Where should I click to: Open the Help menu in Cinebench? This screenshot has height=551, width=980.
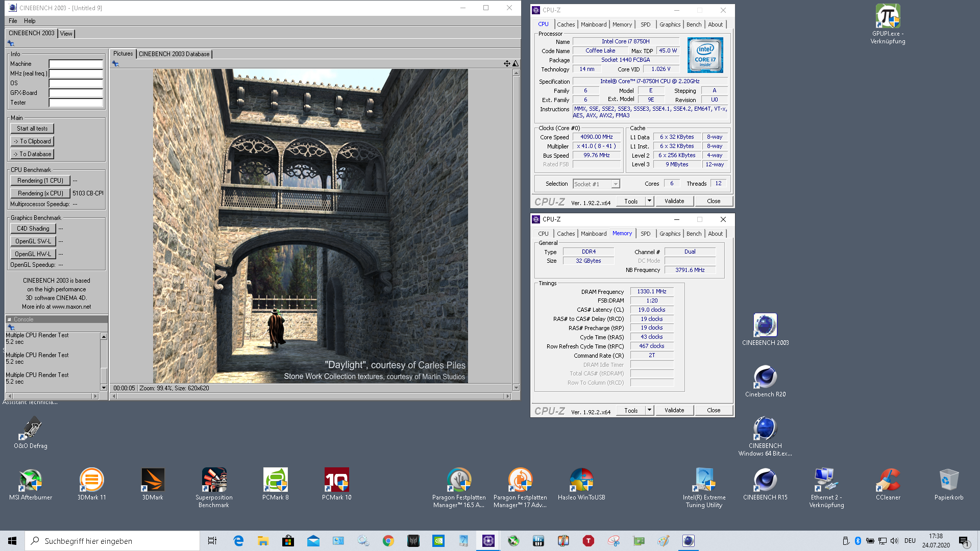pyautogui.click(x=30, y=21)
